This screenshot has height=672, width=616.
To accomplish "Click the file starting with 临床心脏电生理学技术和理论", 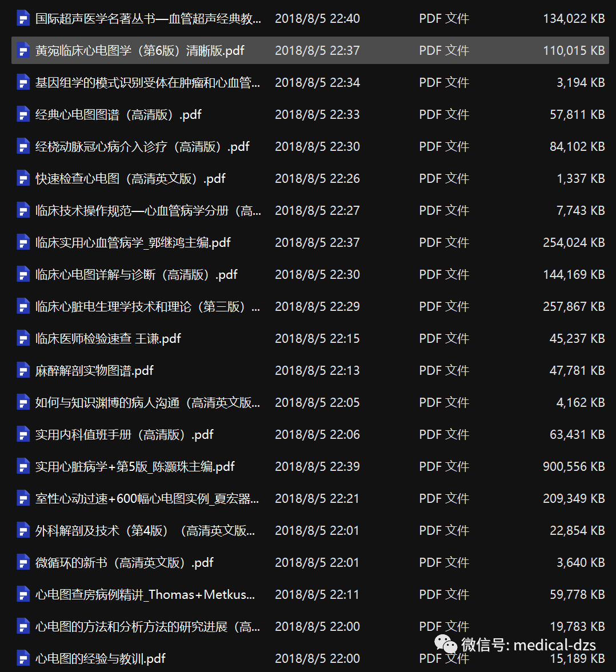I will click(x=147, y=307).
